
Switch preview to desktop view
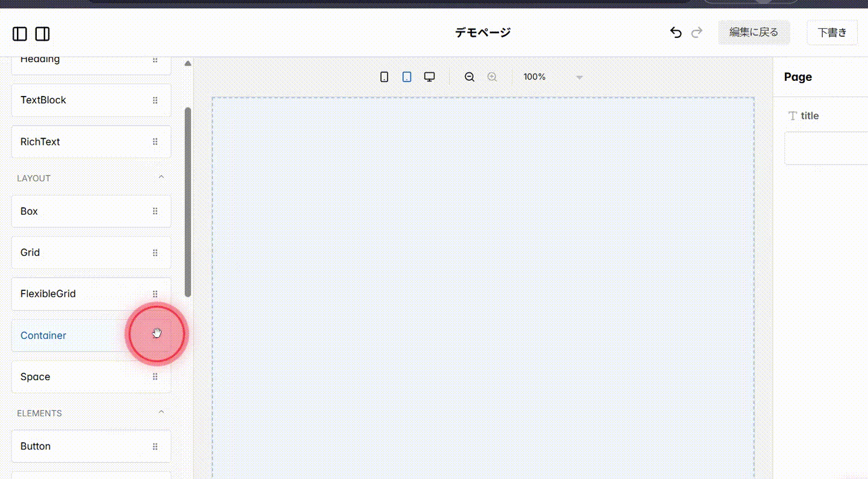pyautogui.click(x=429, y=77)
